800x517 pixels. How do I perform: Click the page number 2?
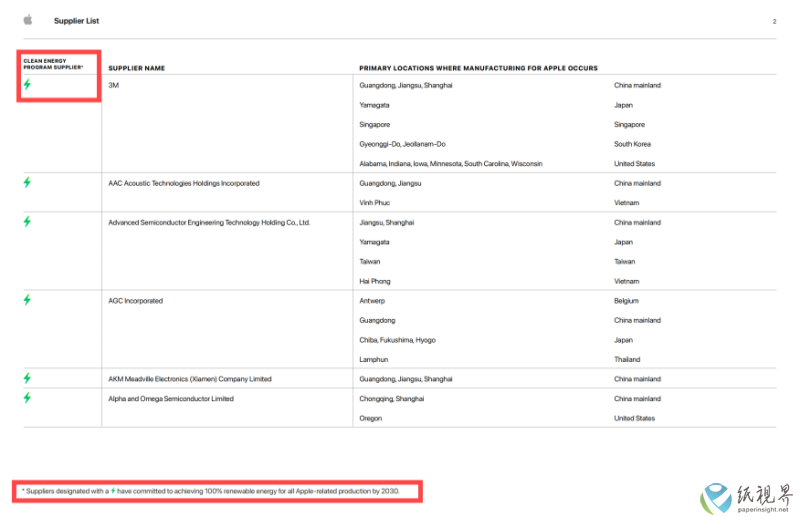click(x=774, y=21)
